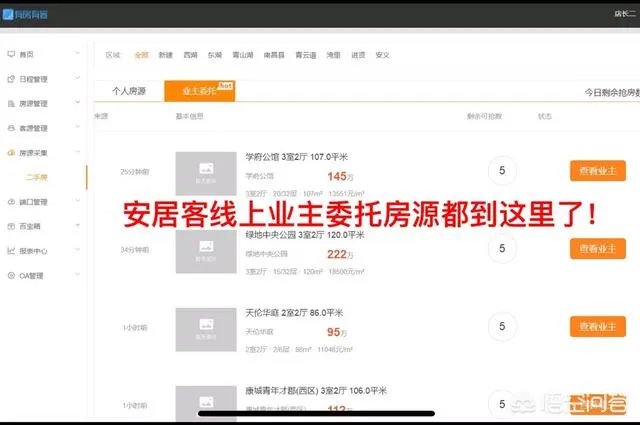Click the 25分钟前 timestamp
Image resolution: width=640 pixels, height=425 pixels.
point(135,172)
